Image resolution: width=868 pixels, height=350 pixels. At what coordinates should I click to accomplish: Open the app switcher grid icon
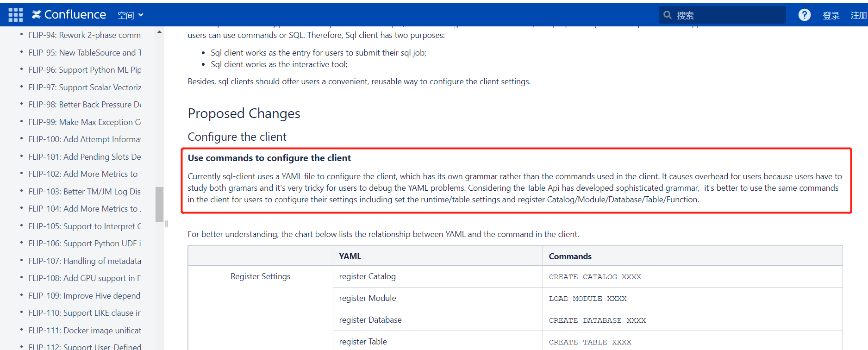click(15, 15)
